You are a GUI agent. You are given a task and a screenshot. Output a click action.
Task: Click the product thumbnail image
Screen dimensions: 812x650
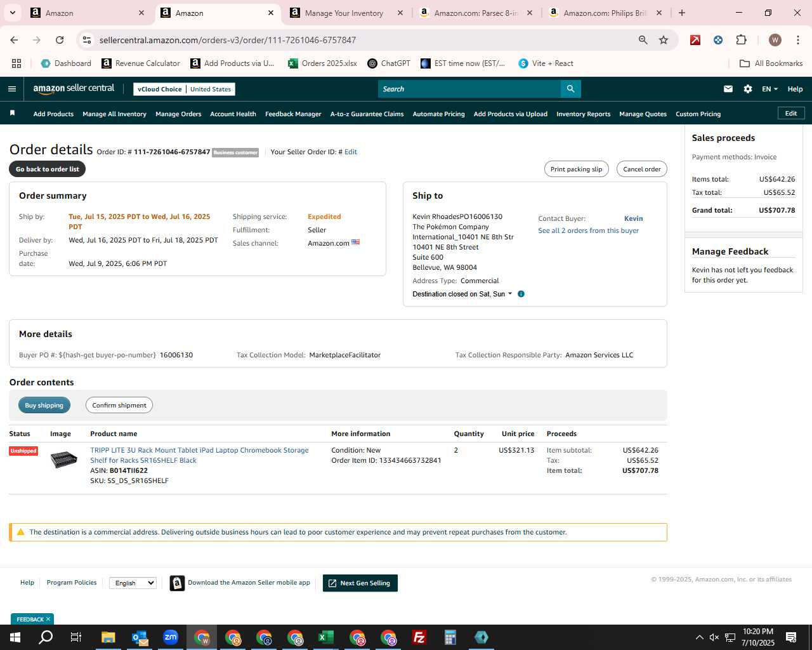click(63, 459)
